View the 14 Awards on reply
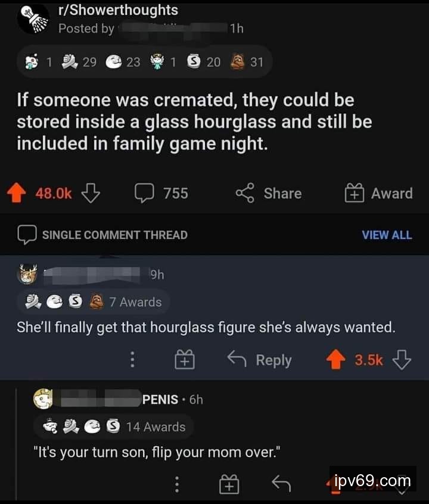 tap(113, 427)
